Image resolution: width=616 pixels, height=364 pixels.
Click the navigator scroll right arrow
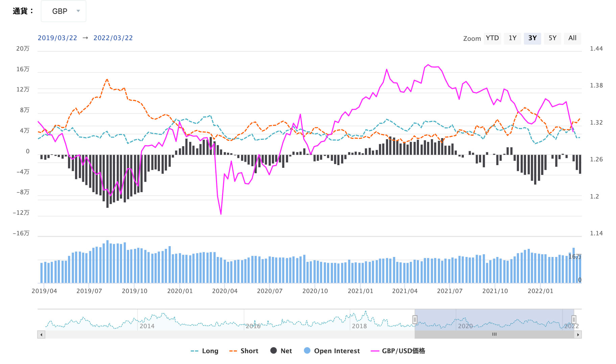578,335
